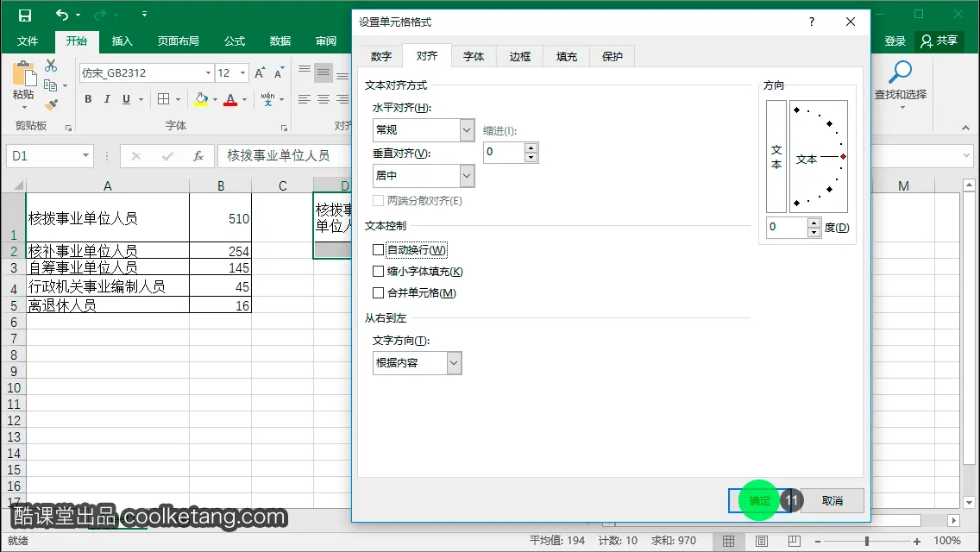Viewport: 980px width, 552px height.
Task: Switch to Page Break Preview in the status bar
Action: (x=794, y=541)
